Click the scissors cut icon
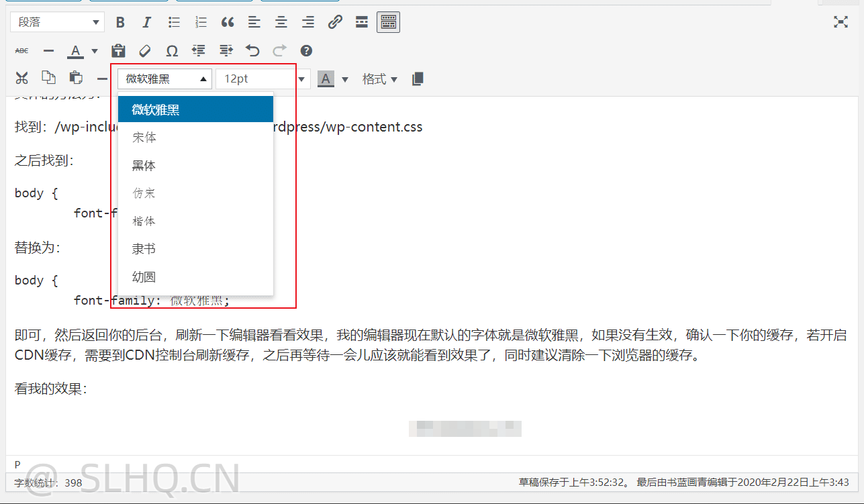Screen dimensions: 864x504 point(22,79)
